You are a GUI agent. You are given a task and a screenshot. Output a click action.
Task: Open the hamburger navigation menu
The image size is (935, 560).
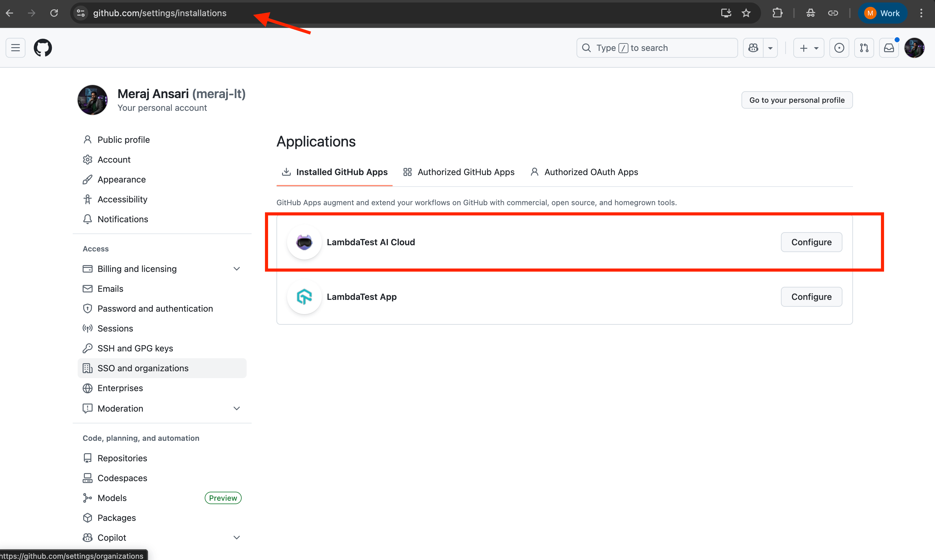(16, 48)
